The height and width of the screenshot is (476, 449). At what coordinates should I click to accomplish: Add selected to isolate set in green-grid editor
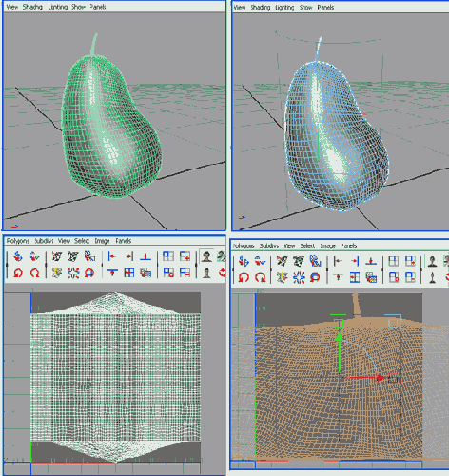coord(185,256)
